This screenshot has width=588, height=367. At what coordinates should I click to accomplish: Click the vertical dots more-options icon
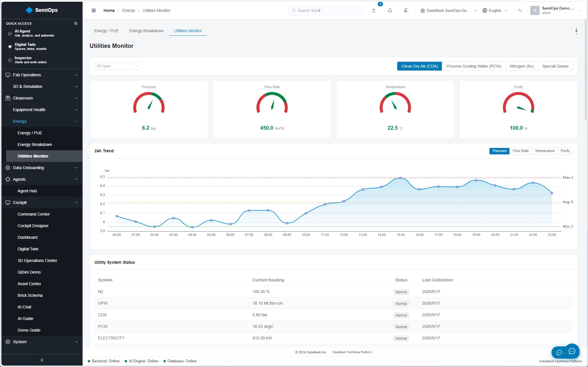pyautogui.click(x=576, y=31)
